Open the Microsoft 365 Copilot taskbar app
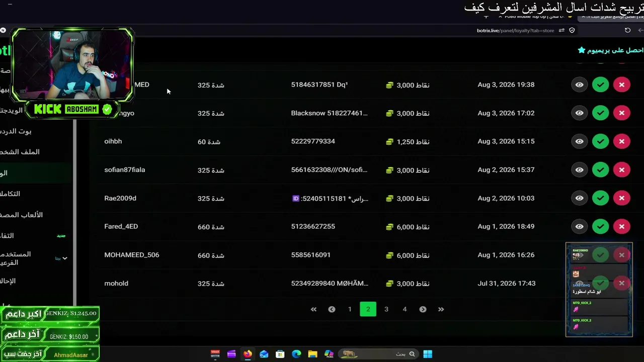The height and width of the screenshot is (362, 644). tap(329, 354)
